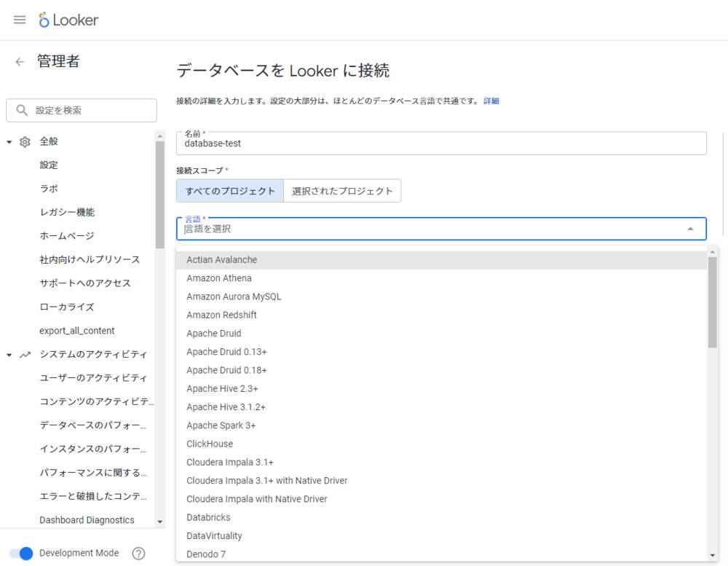Image resolution: width=728 pixels, height=566 pixels.
Task: Click the システムのアクティビティ trend icon
Action: 25,355
